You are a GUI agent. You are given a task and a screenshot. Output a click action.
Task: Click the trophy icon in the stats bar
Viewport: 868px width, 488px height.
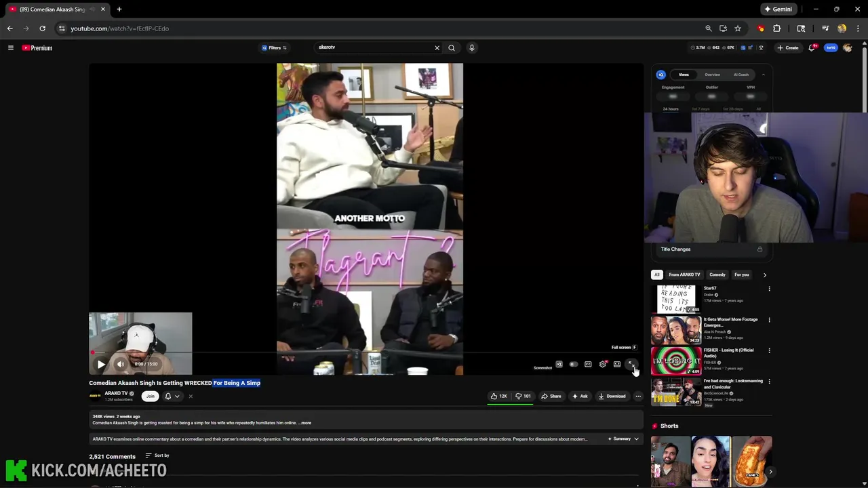[x=761, y=47]
